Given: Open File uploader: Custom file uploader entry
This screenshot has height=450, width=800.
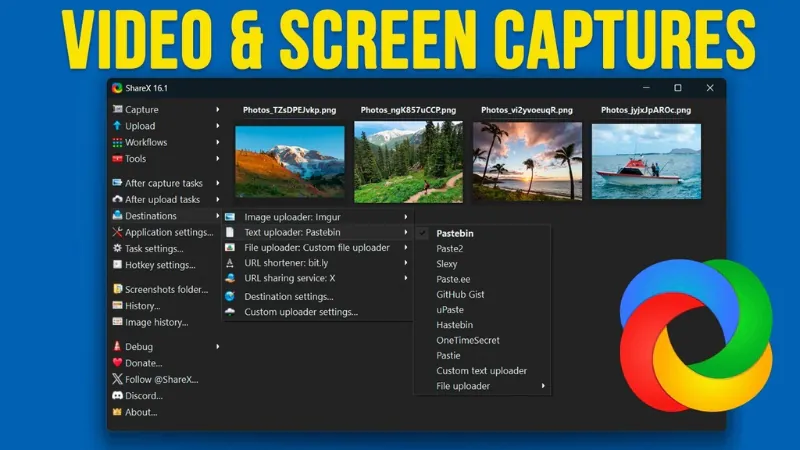Looking at the screenshot, I should click(x=317, y=247).
